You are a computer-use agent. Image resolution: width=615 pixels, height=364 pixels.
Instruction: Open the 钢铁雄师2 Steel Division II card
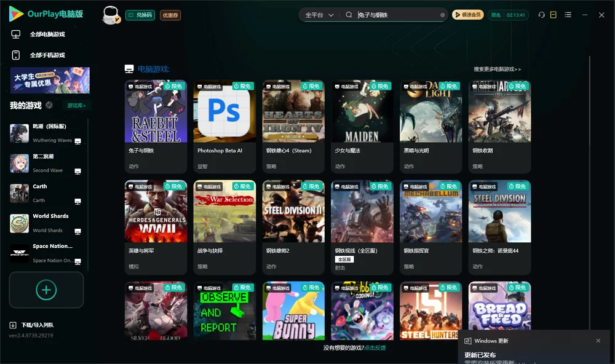pyautogui.click(x=293, y=227)
